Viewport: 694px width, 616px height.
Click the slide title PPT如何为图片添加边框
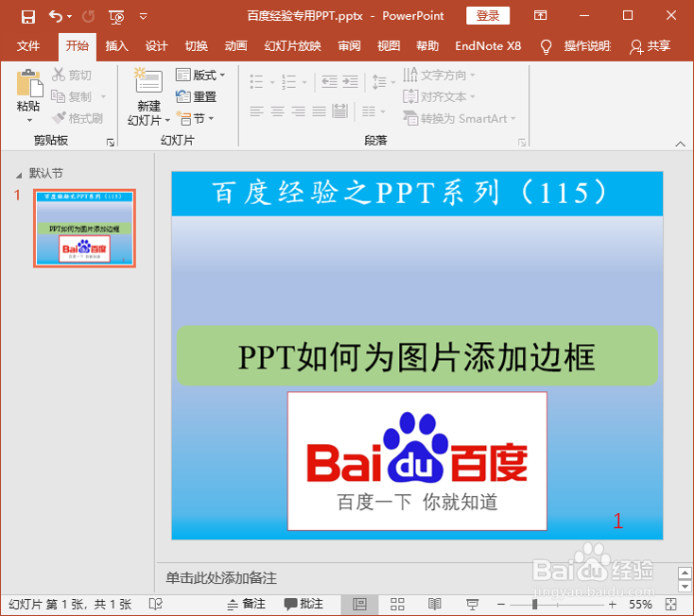pos(416,356)
